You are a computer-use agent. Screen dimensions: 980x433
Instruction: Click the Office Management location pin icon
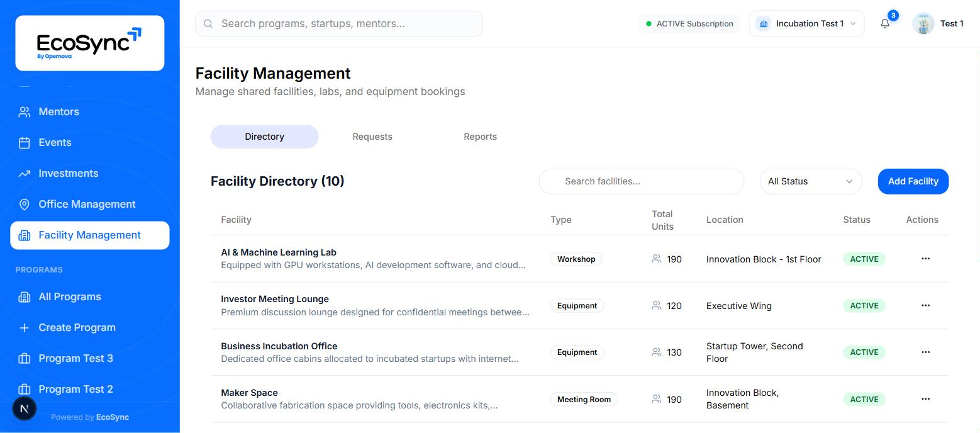(25, 205)
